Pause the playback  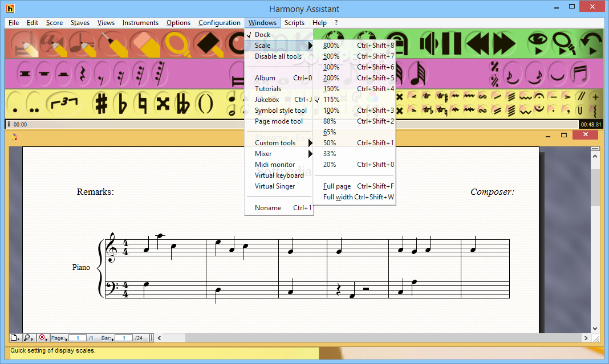(x=451, y=43)
